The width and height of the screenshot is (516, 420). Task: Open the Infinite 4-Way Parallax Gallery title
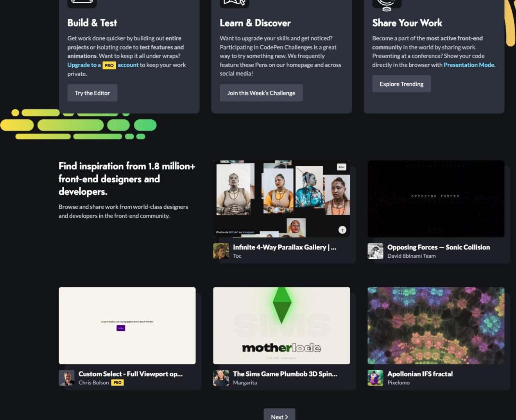click(x=285, y=247)
